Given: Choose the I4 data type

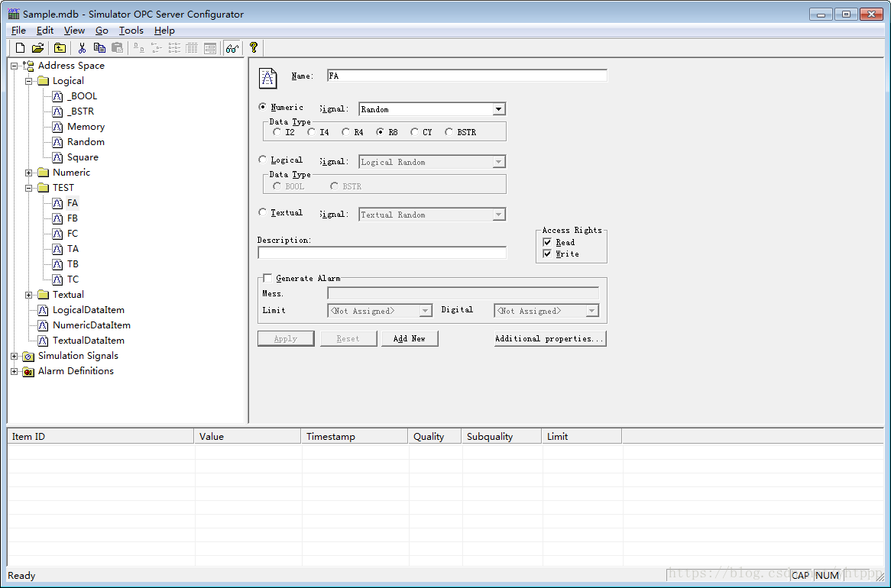Looking at the screenshot, I should 312,132.
